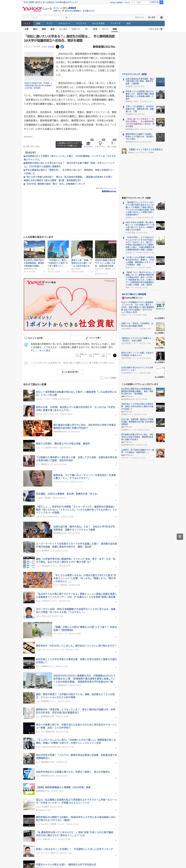Image resolution: width=186 pixels, height=868 pixels.
Task: Select the トップ tab
Action: [27, 23]
